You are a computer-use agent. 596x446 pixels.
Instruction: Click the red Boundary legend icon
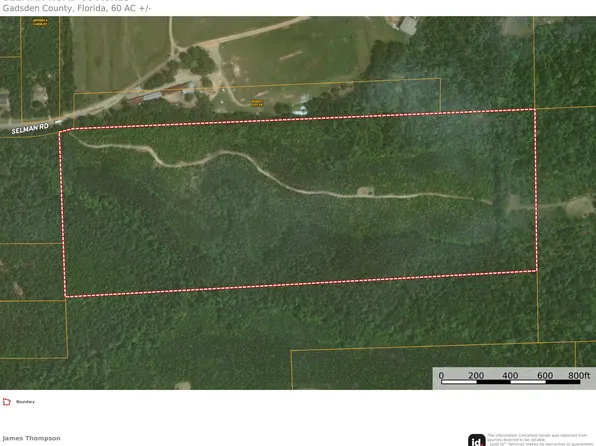pyautogui.click(x=6, y=402)
